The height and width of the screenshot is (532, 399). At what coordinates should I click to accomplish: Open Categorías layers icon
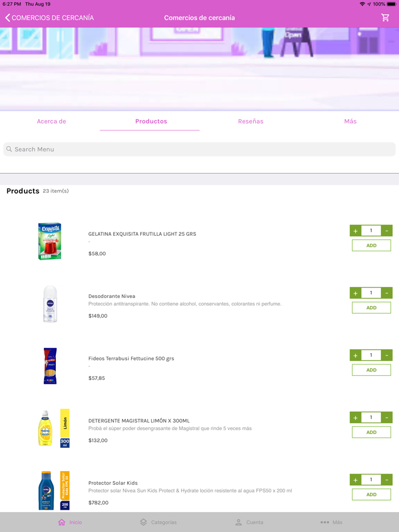143,522
